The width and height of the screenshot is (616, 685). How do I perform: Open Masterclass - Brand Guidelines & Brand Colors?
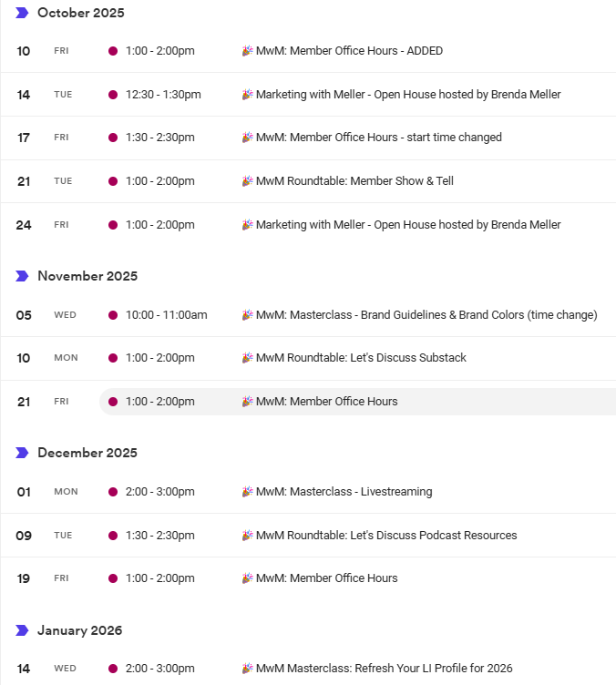[426, 315]
